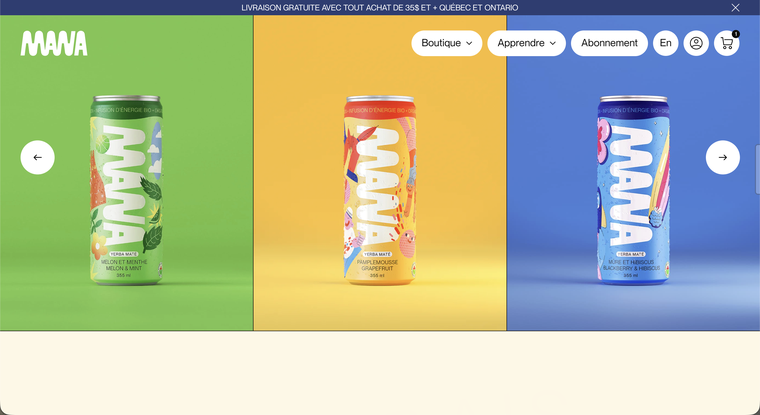Dismiss the free shipping announcement banner
The height and width of the screenshot is (415, 760).
pos(735,8)
